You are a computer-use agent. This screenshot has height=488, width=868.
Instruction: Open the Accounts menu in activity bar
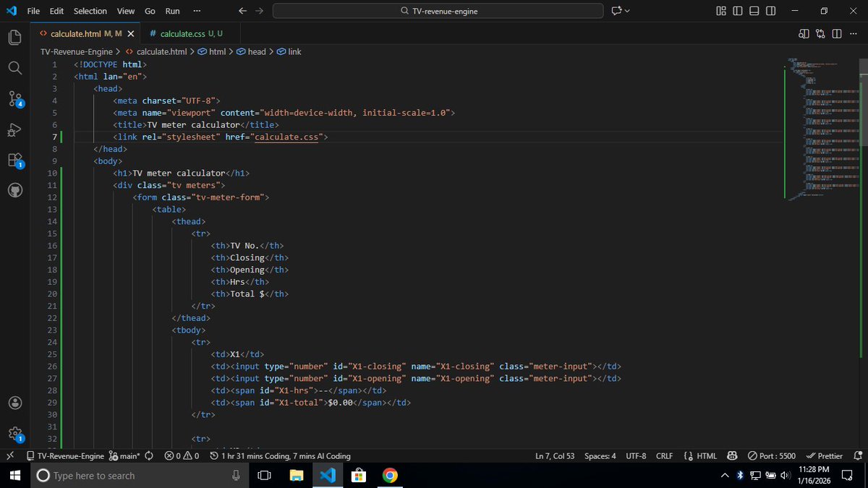pyautogui.click(x=15, y=403)
